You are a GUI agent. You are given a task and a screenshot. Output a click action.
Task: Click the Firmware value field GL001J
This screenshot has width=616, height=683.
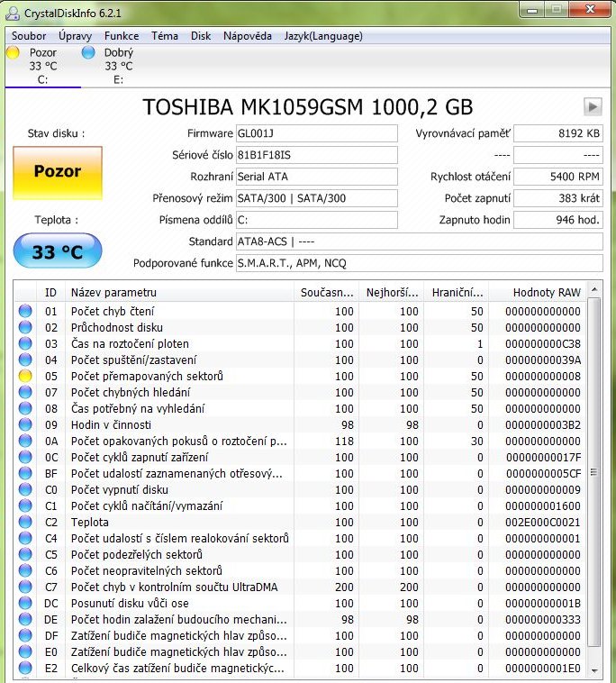[x=316, y=133]
